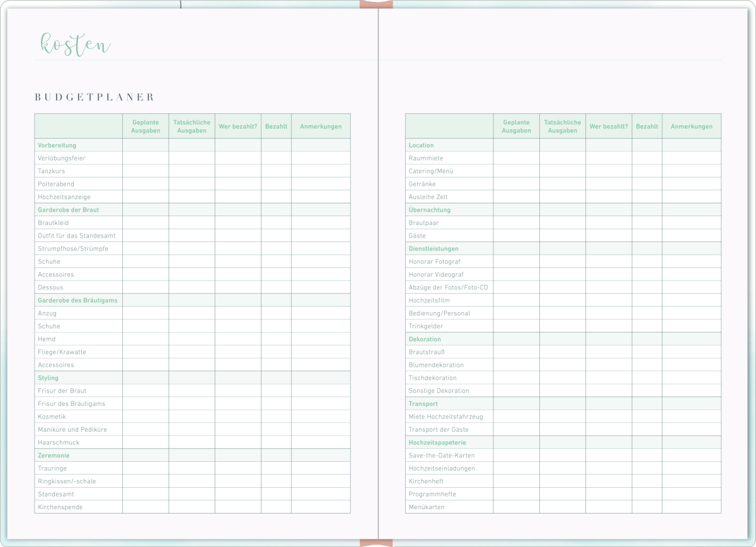Click the handwritten kosten title
Screen dimensions: 756x547
click(x=75, y=44)
